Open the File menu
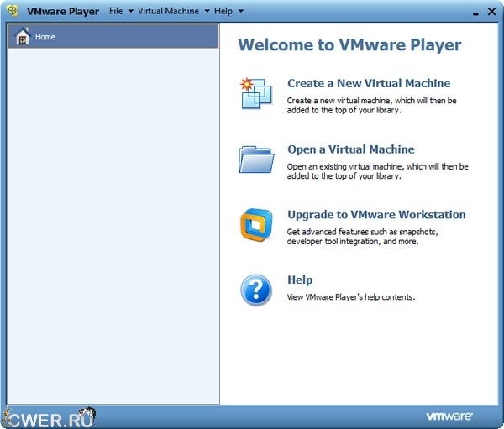504x429 pixels. (x=116, y=12)
